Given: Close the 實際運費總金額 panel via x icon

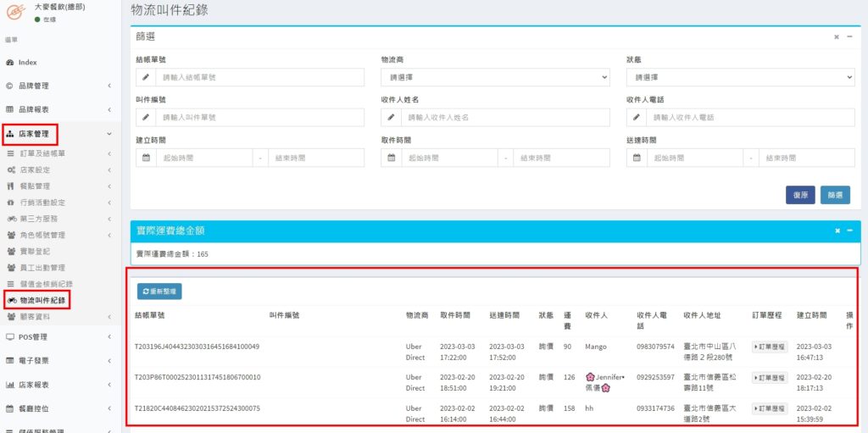Looking at the screenshot, I should tap(837, 230).
